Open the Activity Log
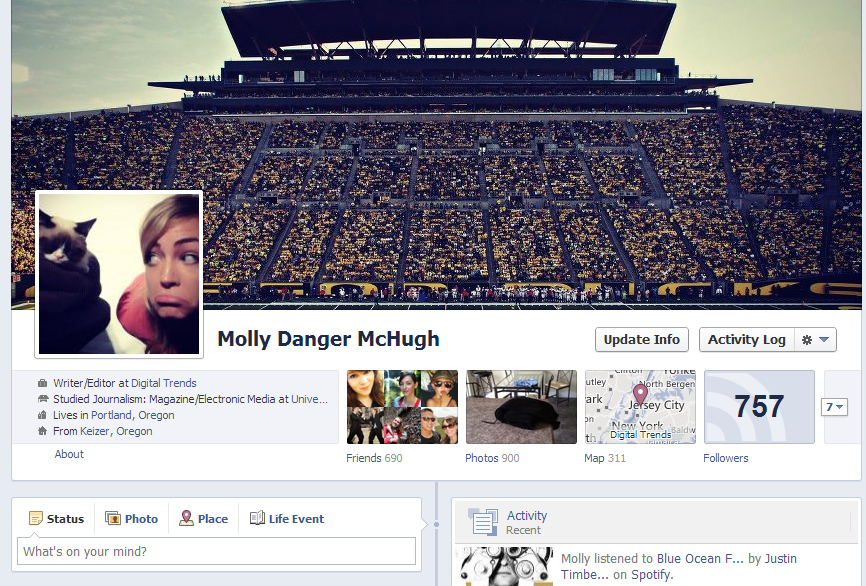Viewport: 866px width, 586px height. [x=747, y=340]
